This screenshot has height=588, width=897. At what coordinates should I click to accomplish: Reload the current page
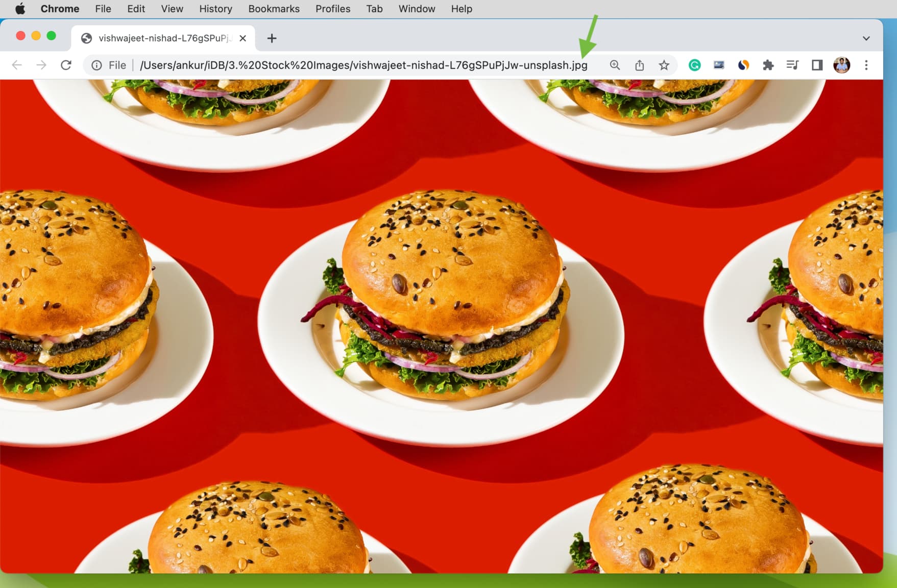[66, 65]
